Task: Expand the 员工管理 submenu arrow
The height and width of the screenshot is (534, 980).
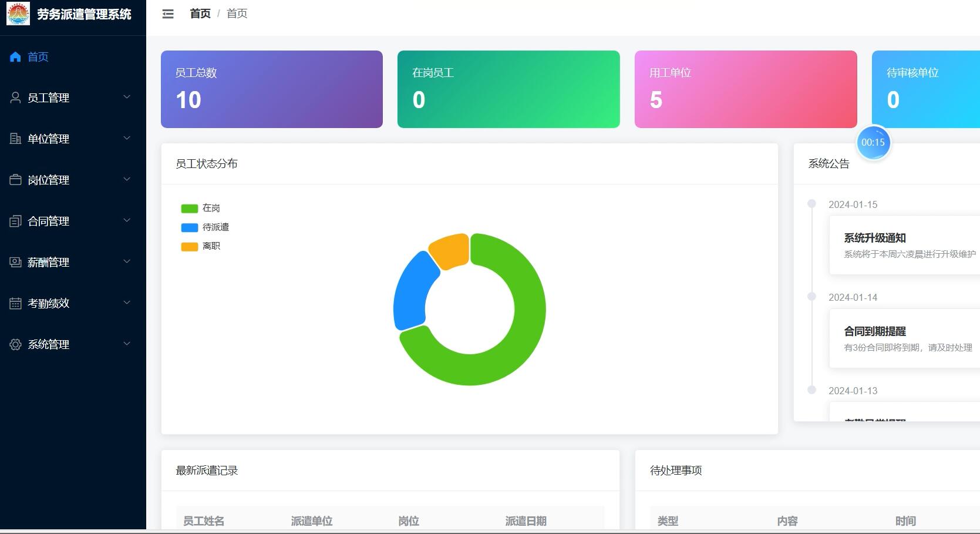Action: pos(127,97)
